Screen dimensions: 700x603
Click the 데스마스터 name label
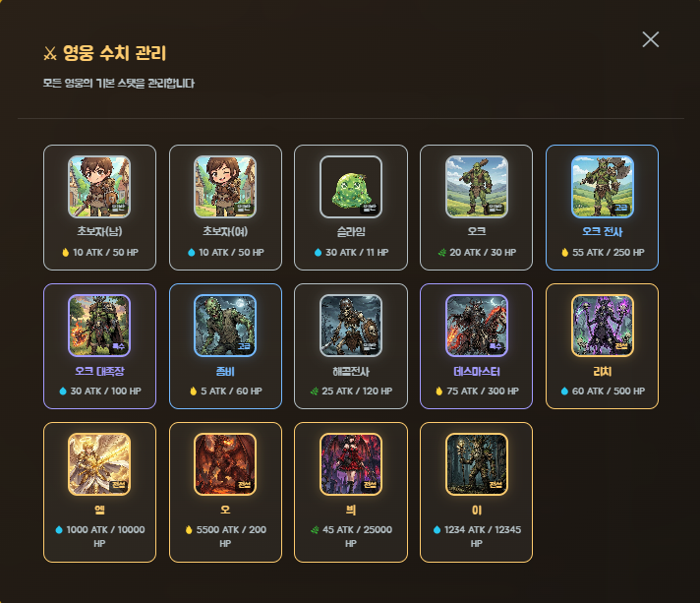[x=477, y=371]
